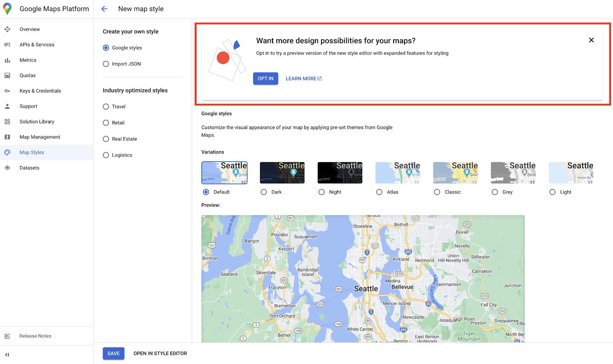
Task: Click the Dark style thumbnail
Action: (x=282, y=173)
